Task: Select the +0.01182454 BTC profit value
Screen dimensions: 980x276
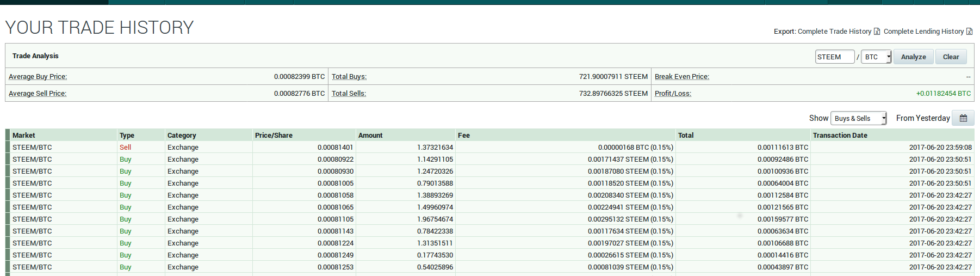Action: tap(944, 94)
